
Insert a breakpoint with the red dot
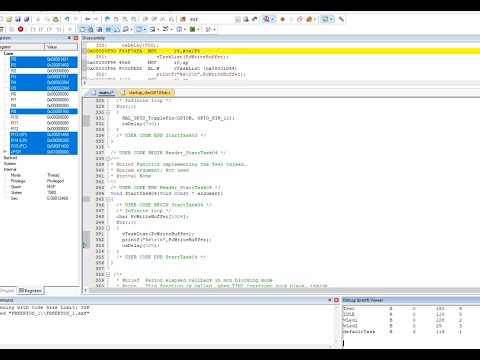pyautogui.click(x=282, y=19)
